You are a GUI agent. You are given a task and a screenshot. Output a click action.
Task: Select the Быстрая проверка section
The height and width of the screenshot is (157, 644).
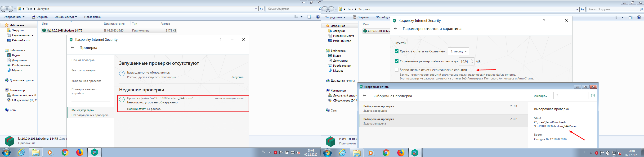tap(84, 70)
